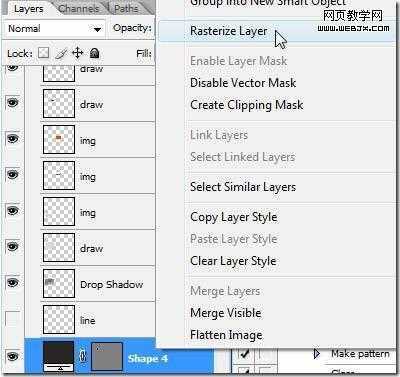Click the Lock position move icon
The width and height of the screenshot is (400, 377).
pyautogui.click(x=77, y=53)
